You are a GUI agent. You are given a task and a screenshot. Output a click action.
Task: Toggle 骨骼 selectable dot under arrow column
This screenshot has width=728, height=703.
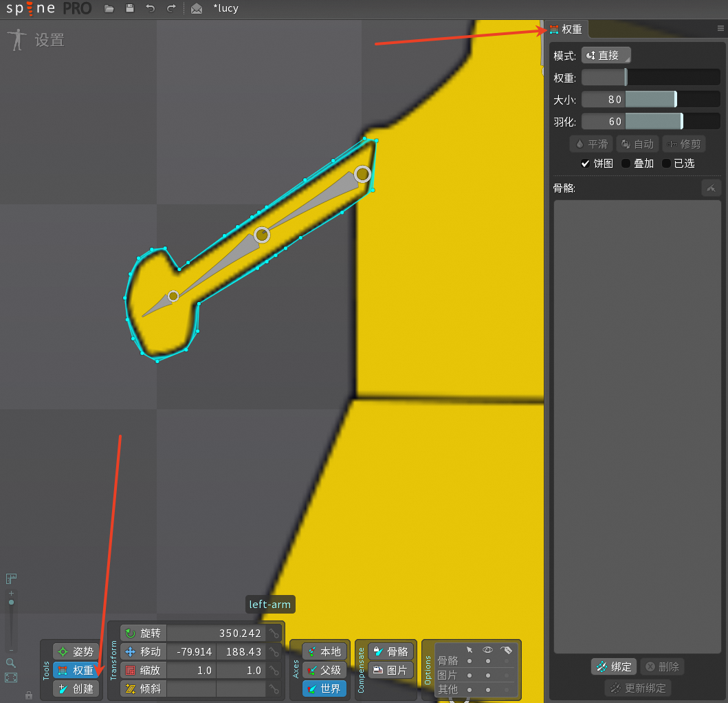pos(470,661)
